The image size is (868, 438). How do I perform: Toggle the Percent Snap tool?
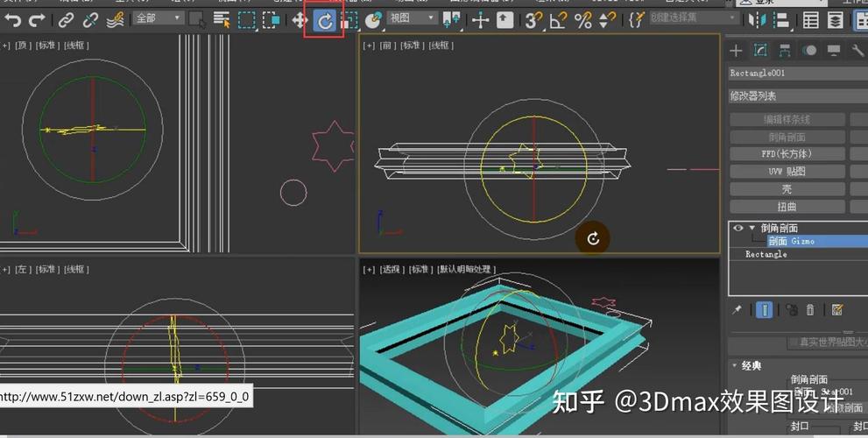pos(582,19)
